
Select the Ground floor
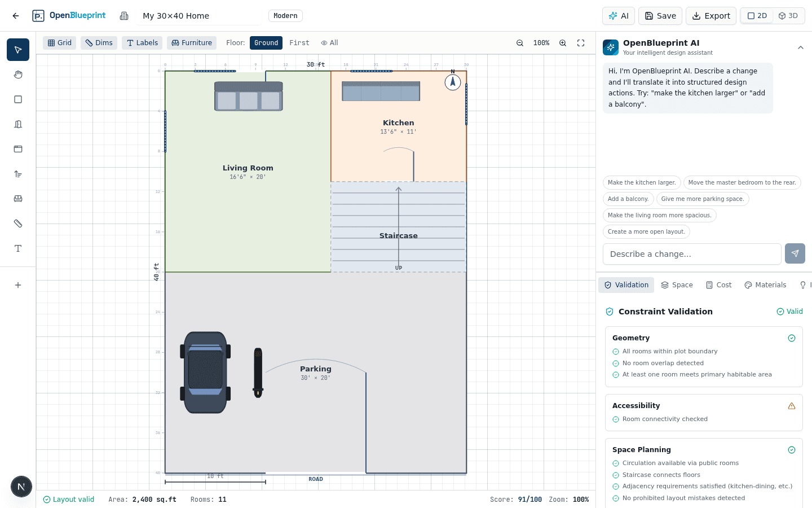pyautogui.click(x=266, y=43)
